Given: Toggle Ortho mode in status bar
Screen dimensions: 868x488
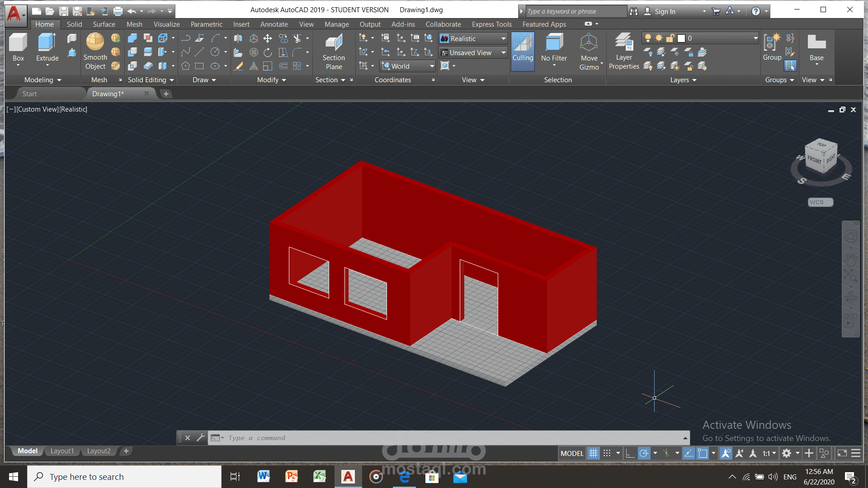Looking at the screenshot, I should click(x=630, y=453).
